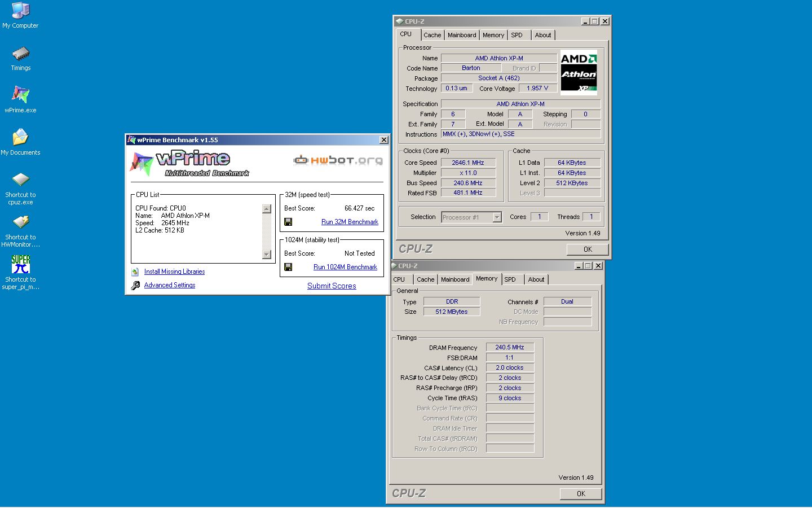Image resolution: width=812 pixels, height=508 pixels.
Task: Click the floppy save icon for 1024M score
Action: coord(288,267)
